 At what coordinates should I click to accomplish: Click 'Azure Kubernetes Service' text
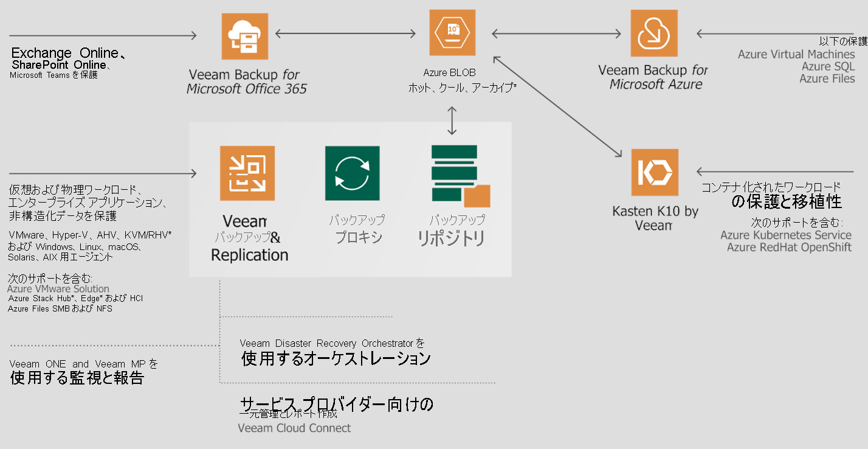[786, 235]
